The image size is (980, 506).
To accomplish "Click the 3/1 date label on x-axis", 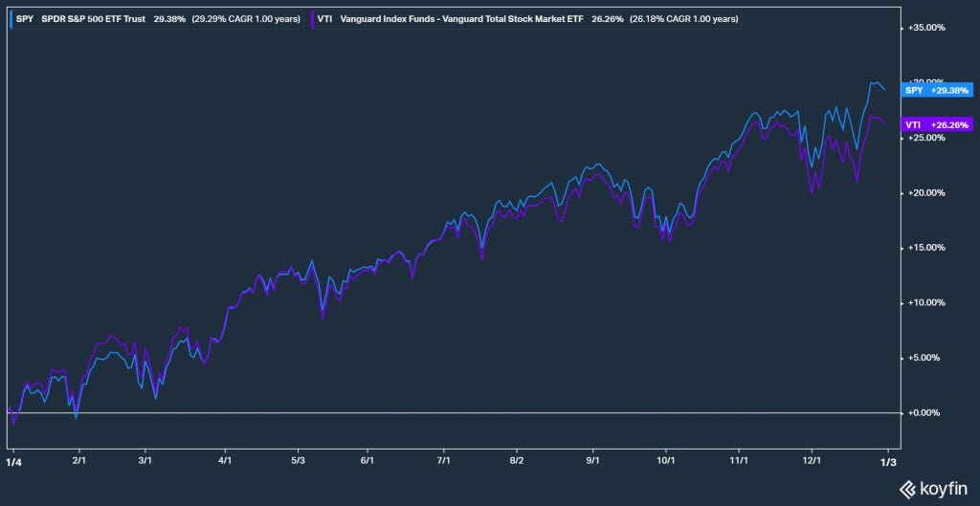I will pos(145,461).
